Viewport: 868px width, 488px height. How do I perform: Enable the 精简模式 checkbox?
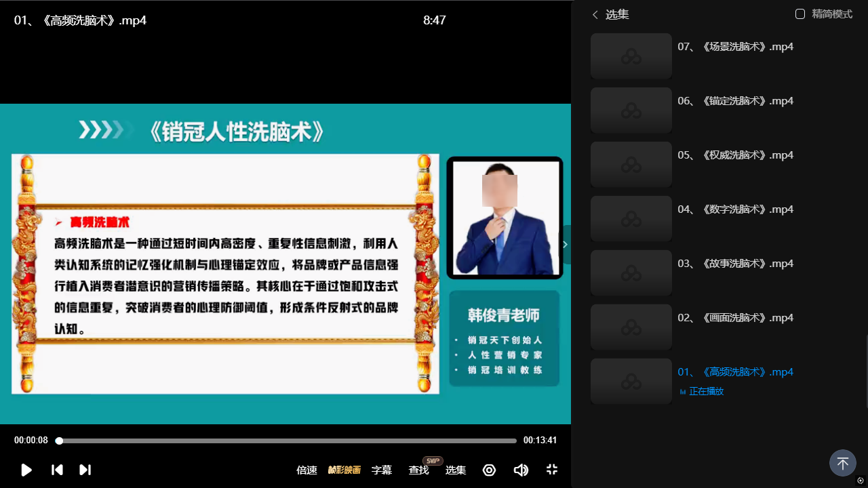coord(800,14)
